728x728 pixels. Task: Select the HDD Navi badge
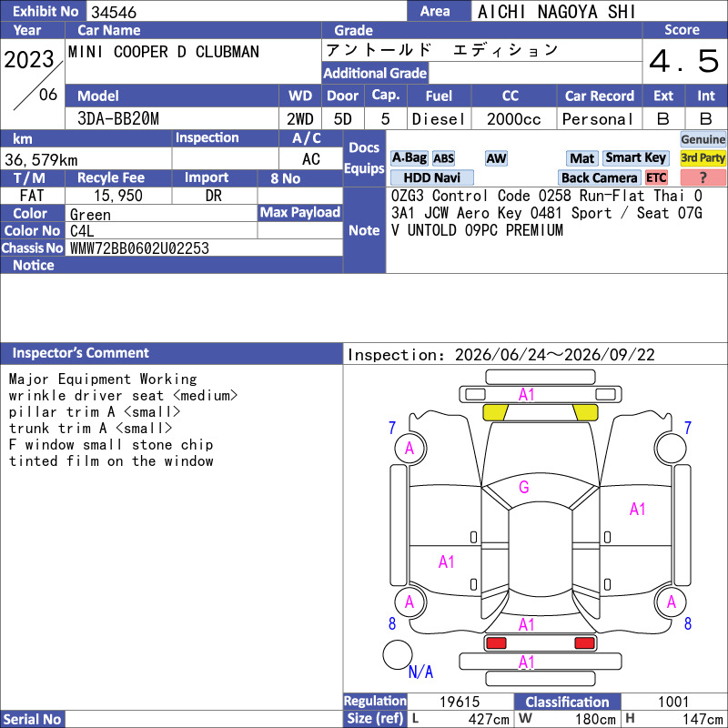[x=431, y=177]
